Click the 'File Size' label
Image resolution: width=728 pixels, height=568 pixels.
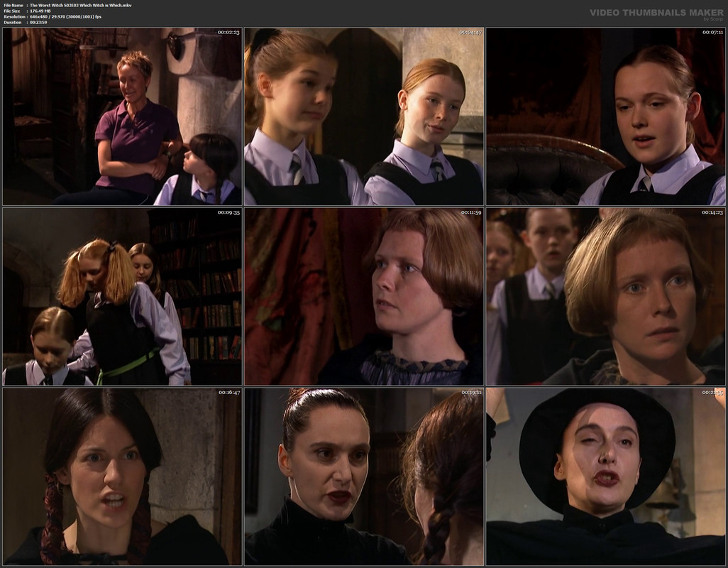12,11
